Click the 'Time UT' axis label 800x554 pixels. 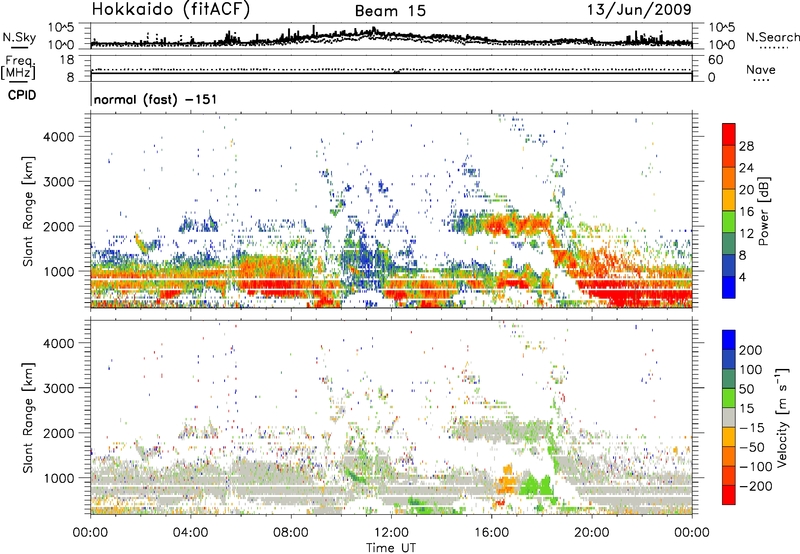391,548
